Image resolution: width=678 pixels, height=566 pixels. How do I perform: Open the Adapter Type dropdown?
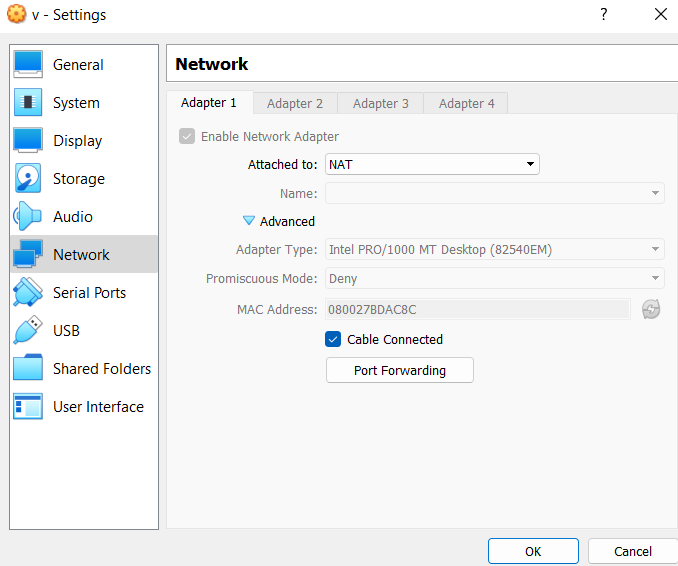(x=495, y=250)
